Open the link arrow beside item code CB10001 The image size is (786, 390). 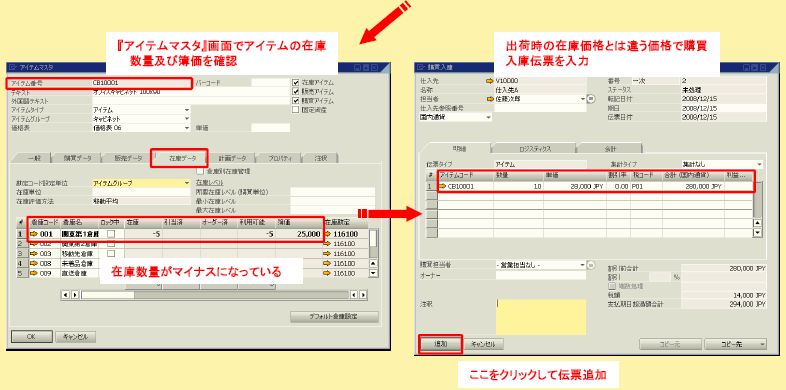[x=442, y=186]
